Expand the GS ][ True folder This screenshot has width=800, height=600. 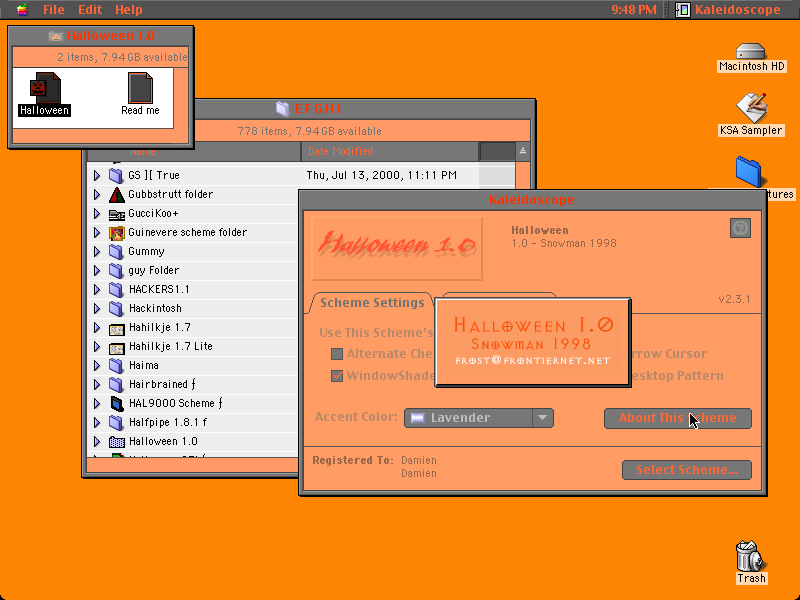click(97, 176)
